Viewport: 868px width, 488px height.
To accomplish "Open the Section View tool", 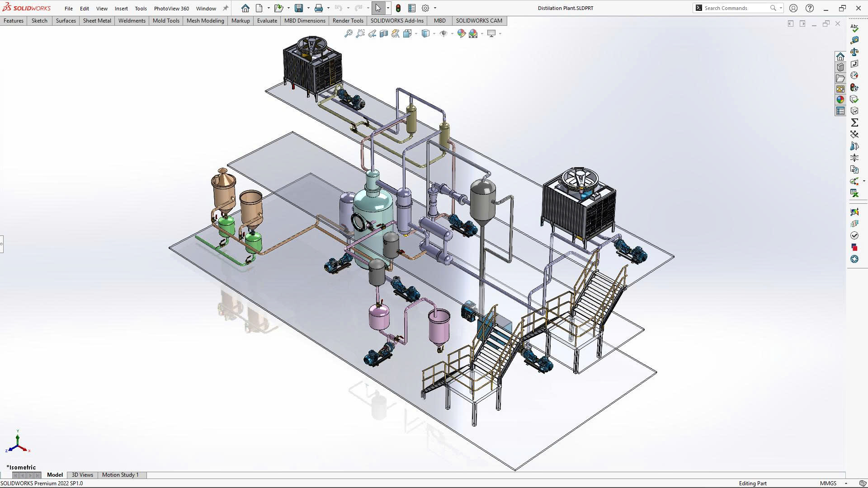I will point(383,33).
